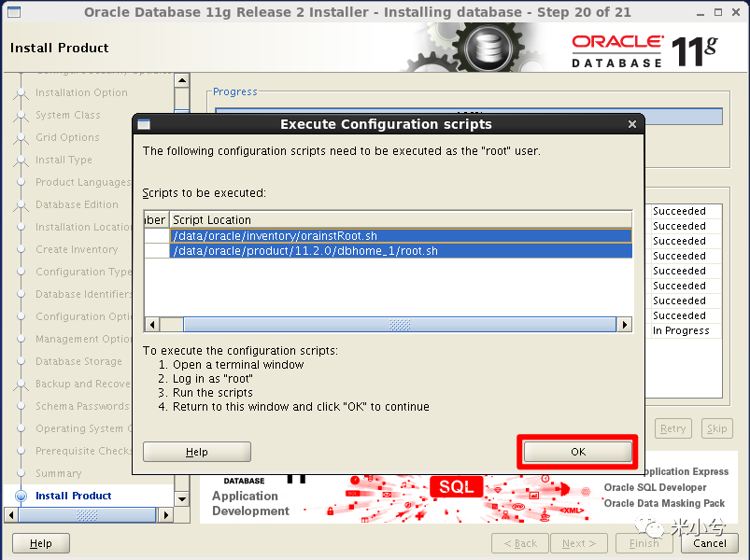Select the Management Options step
The width and height of the screenshot is (750, 560).
click(x=83, y=339)
